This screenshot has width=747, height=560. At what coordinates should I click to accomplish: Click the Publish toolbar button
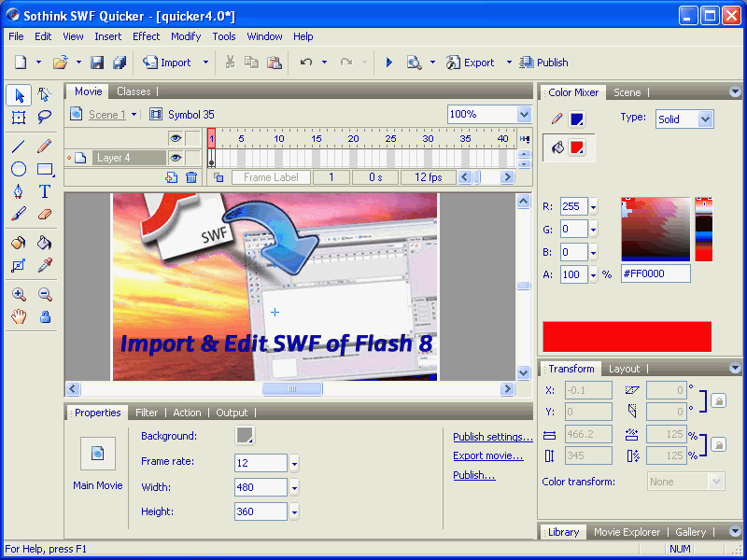tap(543, 63)
